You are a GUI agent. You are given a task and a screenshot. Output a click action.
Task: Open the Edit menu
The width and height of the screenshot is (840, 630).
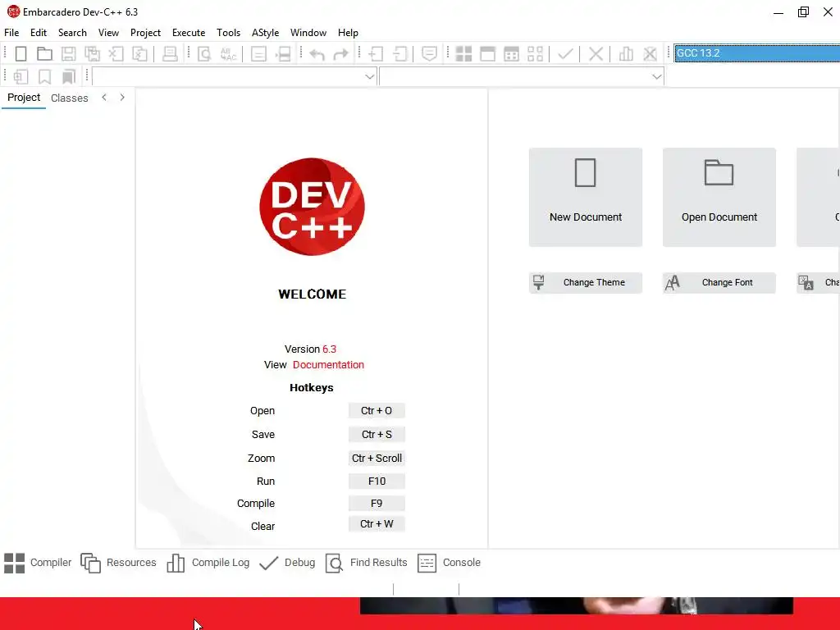point(39,33)
